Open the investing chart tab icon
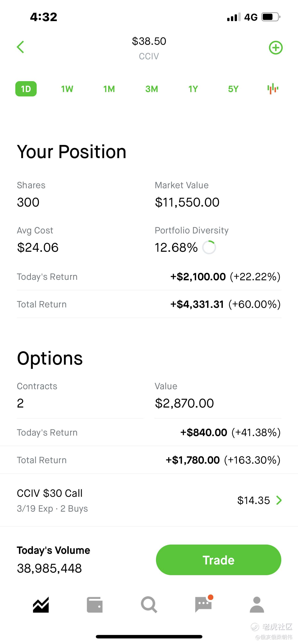This screenshot has height=644, width=298. click(x=41, y=605)
